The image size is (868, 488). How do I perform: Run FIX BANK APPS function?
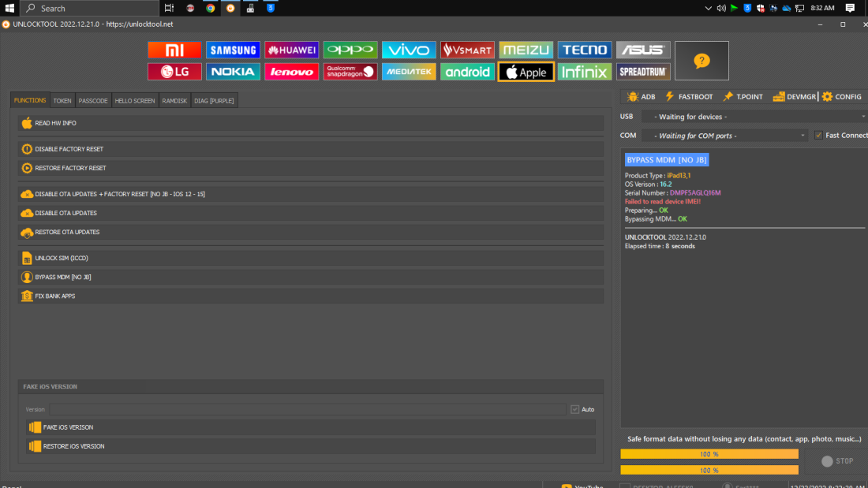click(x=311, y=296)
